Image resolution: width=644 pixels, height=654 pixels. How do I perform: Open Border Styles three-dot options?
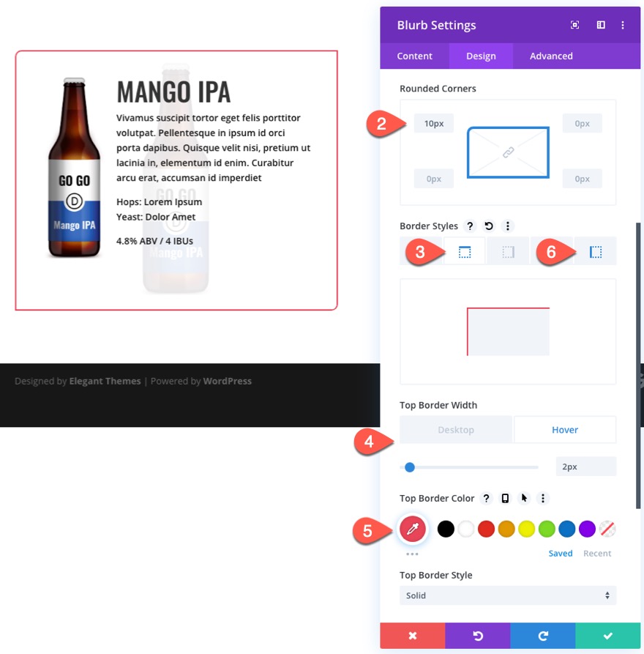pos(507,226)
